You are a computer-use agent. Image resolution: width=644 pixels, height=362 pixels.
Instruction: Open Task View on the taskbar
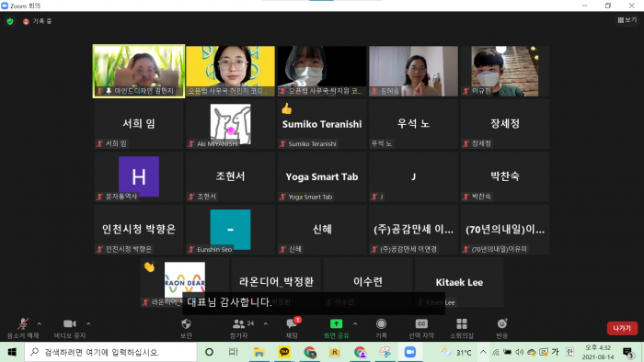click(233, 352)
